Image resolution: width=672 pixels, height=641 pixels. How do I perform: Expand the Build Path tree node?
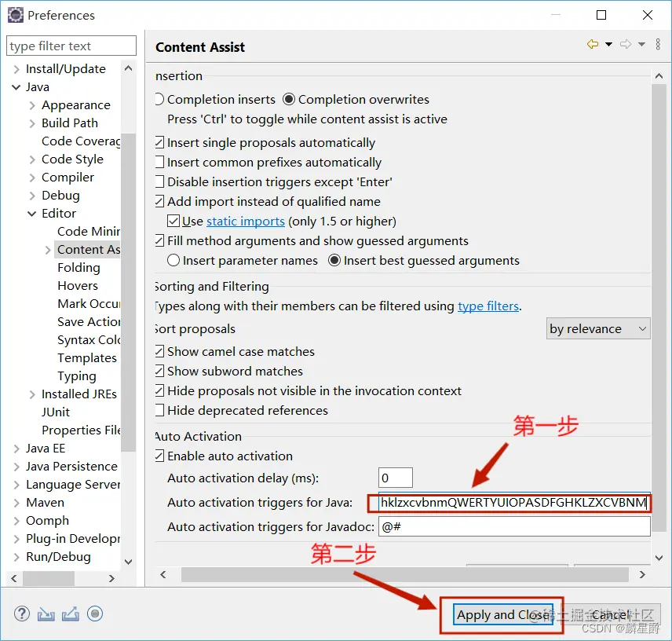click(32, 123)
